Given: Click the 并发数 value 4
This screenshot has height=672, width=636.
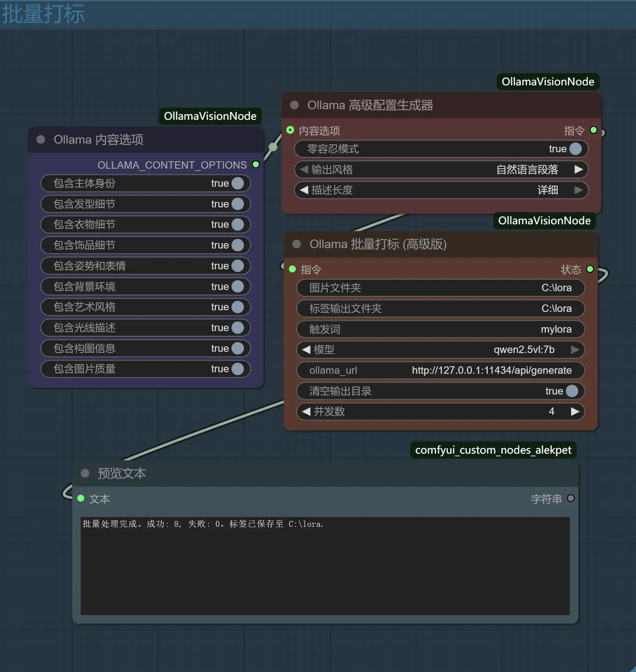Looking at the screenshot, I should (x=551, y=411).
